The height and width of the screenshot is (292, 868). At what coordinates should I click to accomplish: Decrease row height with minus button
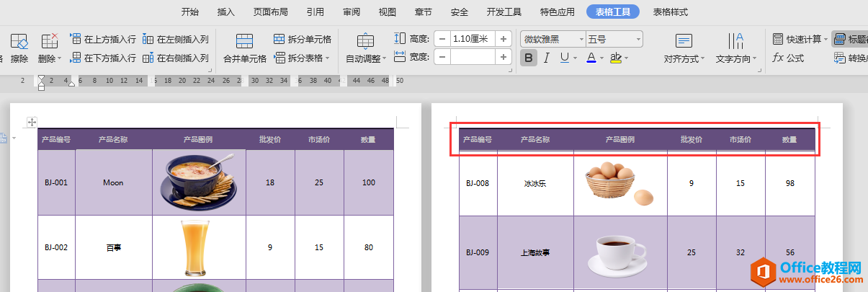(442, 39)
